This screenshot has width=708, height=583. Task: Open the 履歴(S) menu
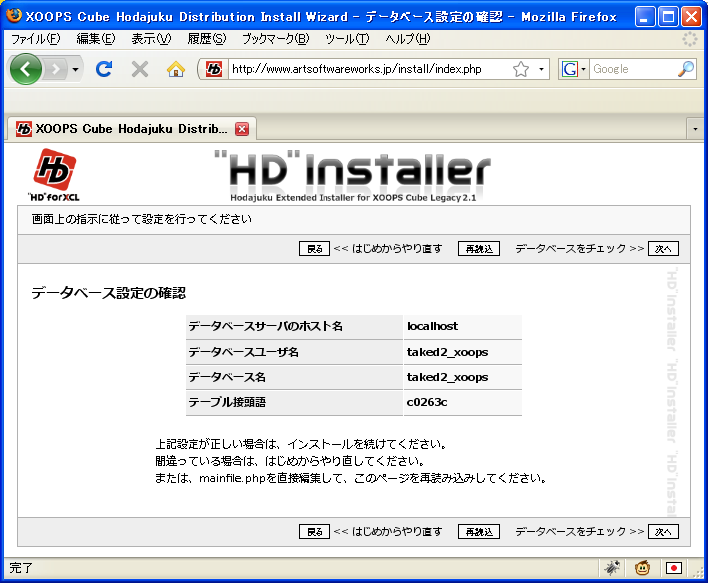click(x=207, y=39)
